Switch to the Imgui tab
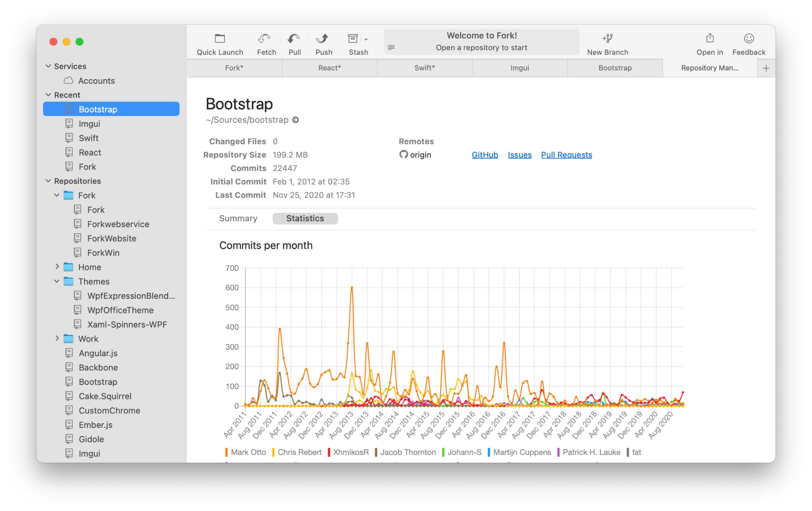 (520, 68)
